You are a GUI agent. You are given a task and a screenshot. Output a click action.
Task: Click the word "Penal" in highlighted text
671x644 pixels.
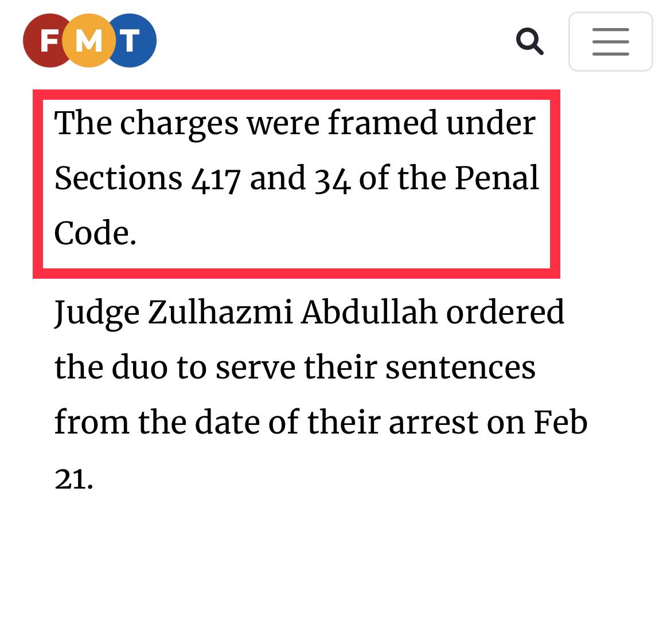click(x=497, y=178)
